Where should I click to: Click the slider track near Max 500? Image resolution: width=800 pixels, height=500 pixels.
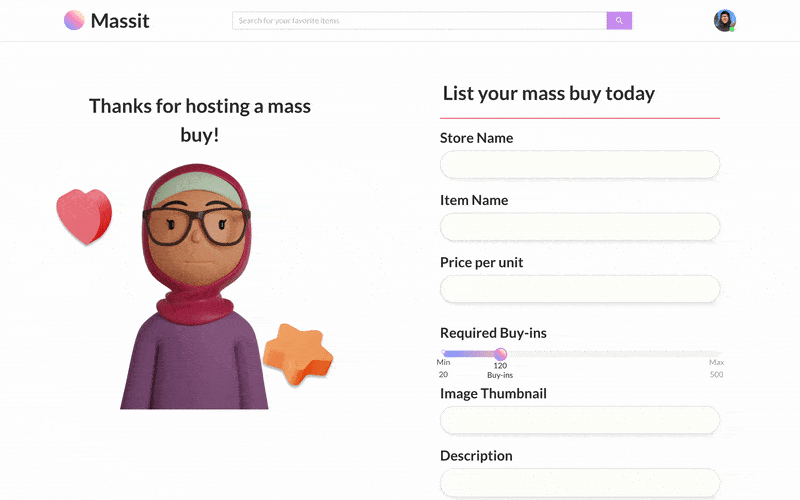click(714, 354)
